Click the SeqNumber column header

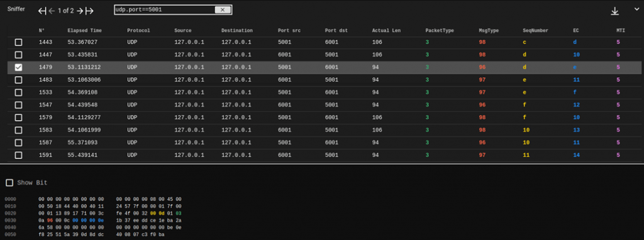pyautogui.click(x=535, y=30)
